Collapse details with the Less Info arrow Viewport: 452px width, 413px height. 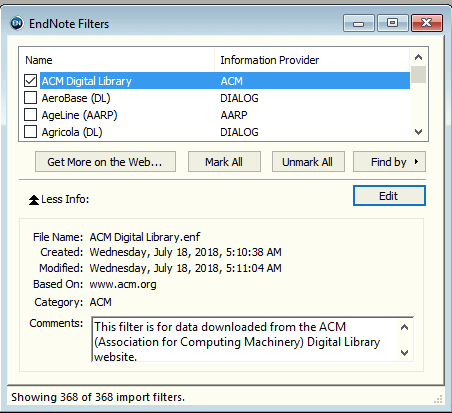(34, 200)
